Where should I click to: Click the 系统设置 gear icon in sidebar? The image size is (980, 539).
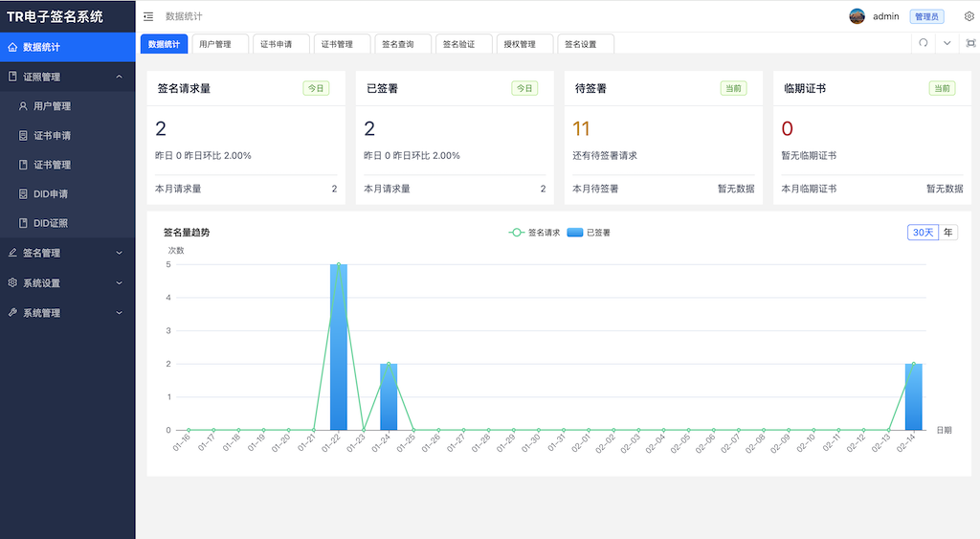12,282
